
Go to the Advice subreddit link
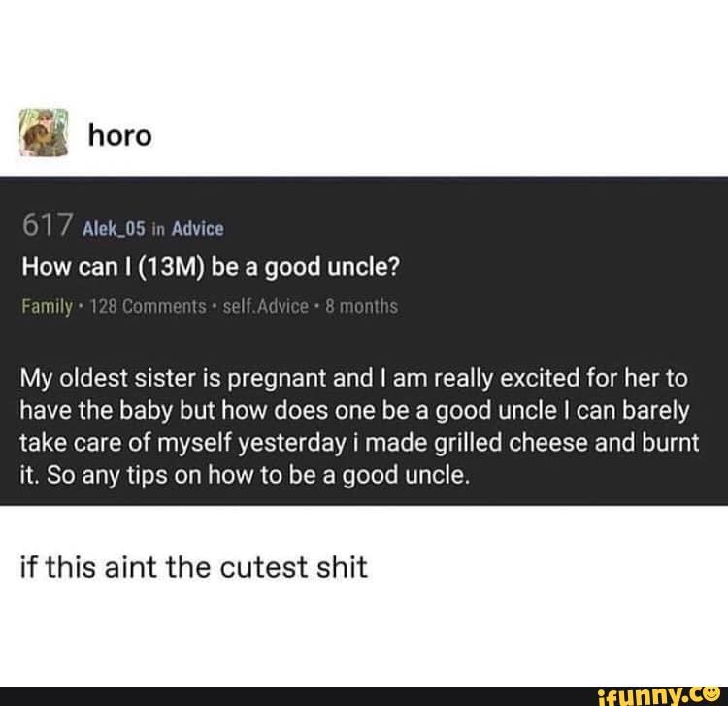point(197,229)
